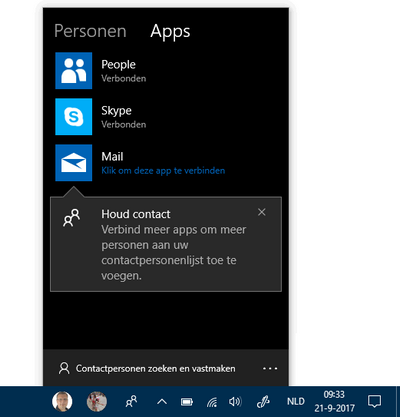Change NLD input language
The image size is (400, 417).
click(x=296, y=401)
